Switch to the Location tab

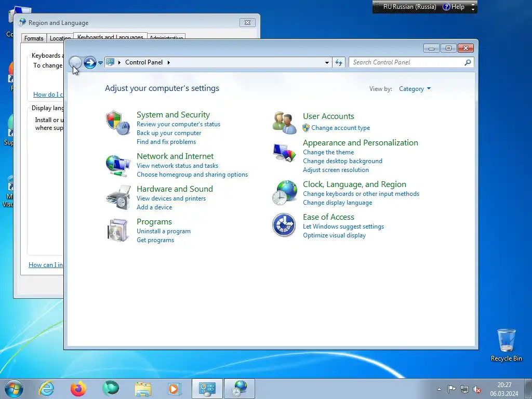(x=60, y=38)
